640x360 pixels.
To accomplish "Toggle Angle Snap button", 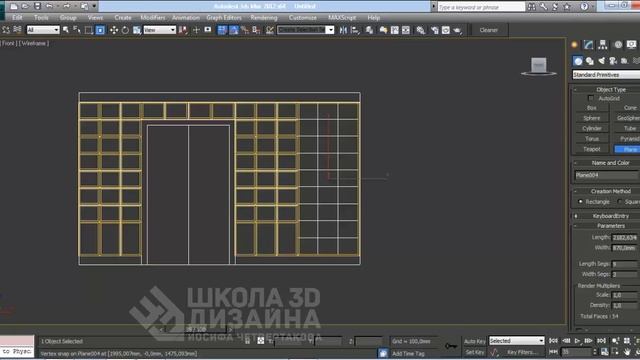I will [x=233, y=30].
